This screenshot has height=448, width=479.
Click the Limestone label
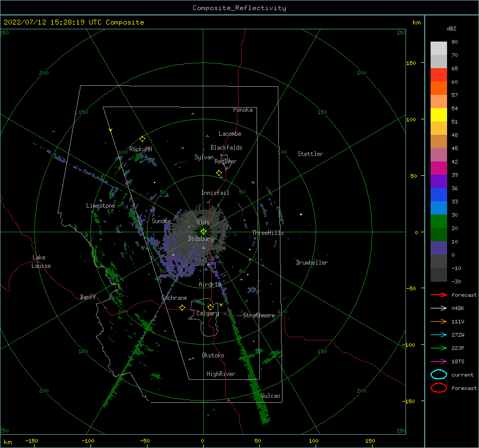(101, 206)
